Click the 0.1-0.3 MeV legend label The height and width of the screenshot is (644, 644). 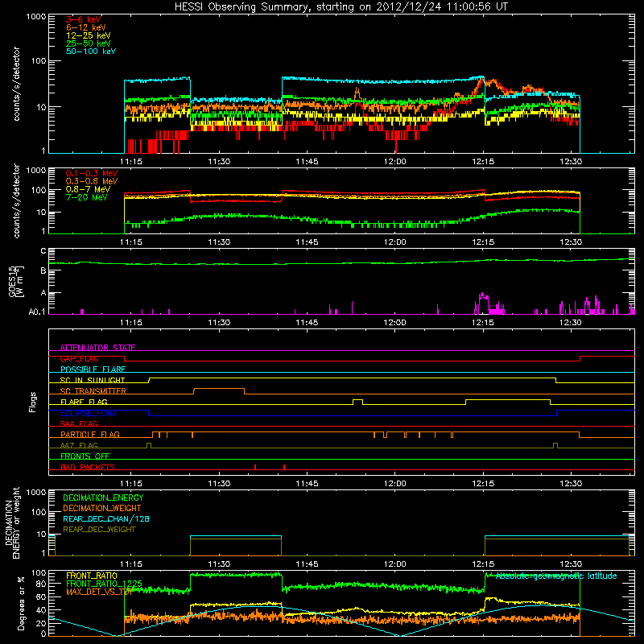click(92, 173)
